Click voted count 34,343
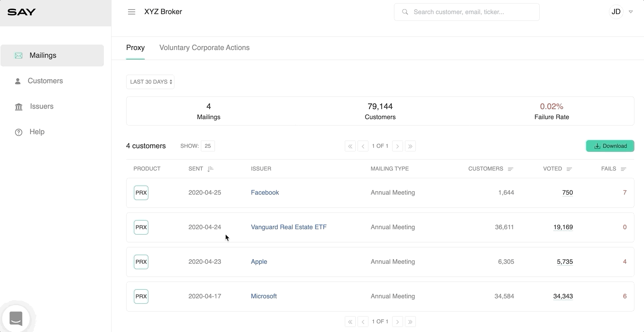644x332 pixels. (563, 297)
